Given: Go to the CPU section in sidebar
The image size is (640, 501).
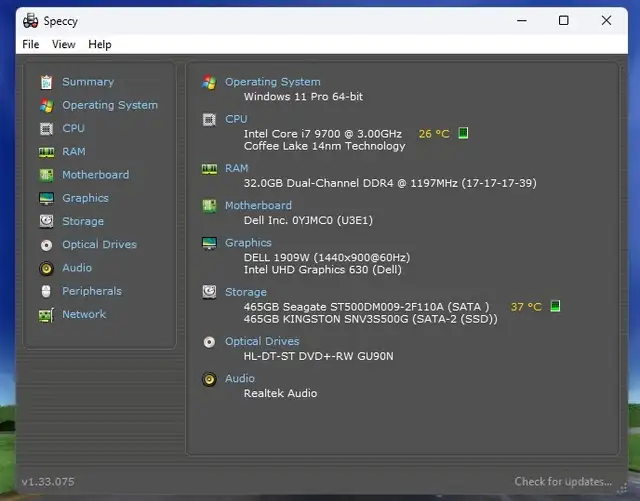Looking at the screenshot, I should tap(73, 129).
